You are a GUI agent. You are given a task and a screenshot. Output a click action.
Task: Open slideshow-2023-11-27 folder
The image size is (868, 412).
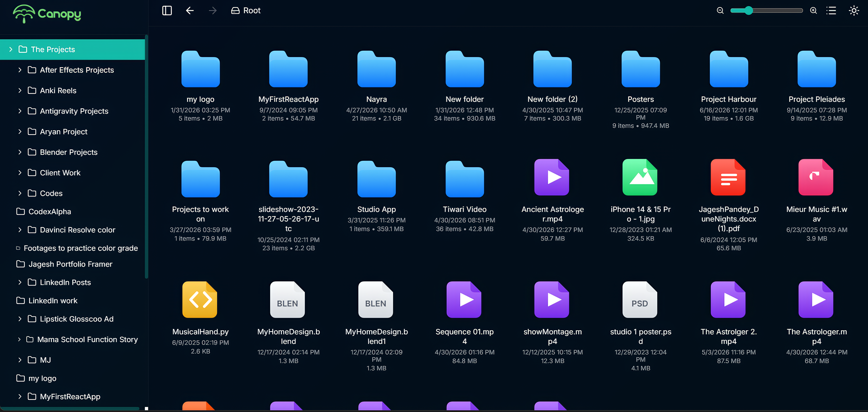(288, 179)
